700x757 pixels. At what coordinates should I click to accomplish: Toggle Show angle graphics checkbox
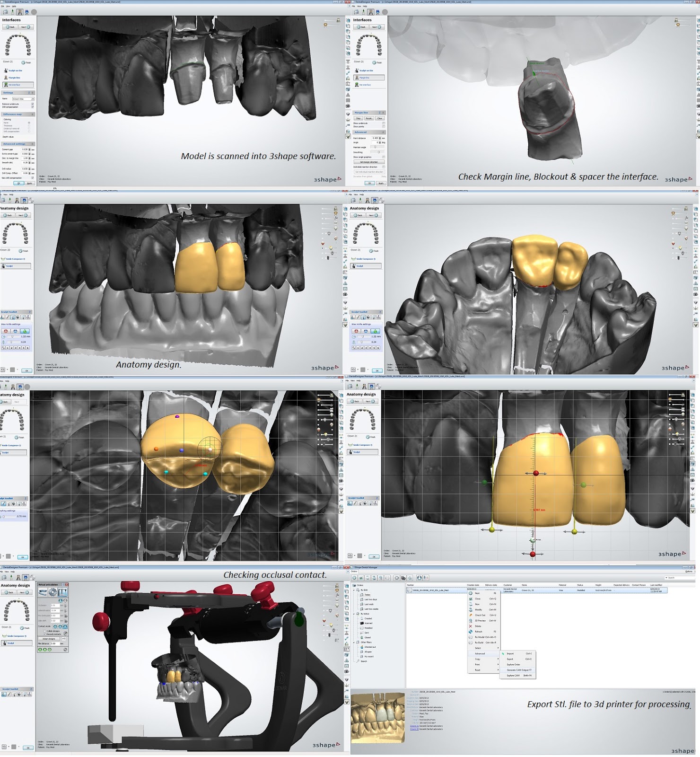click(x=384, y=157)
